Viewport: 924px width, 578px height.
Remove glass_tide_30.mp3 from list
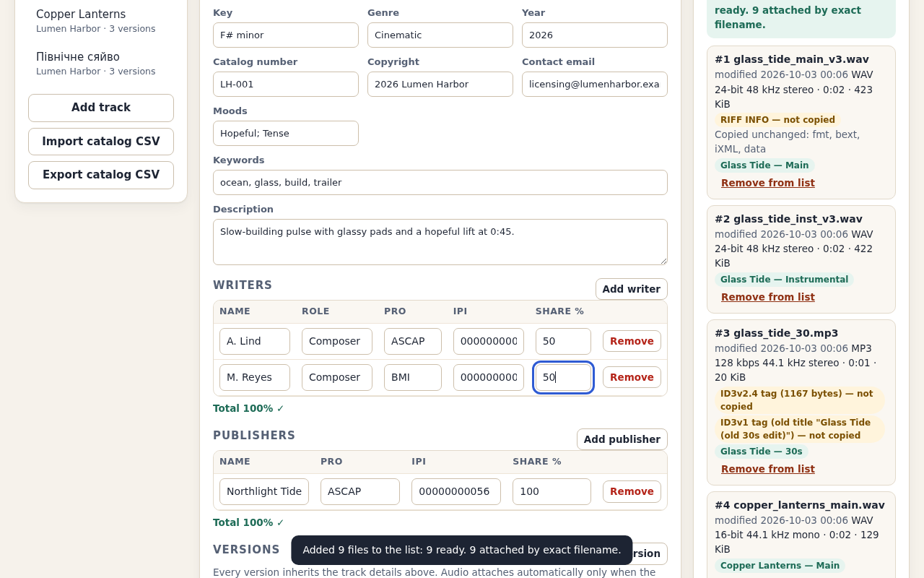(768, 469)
